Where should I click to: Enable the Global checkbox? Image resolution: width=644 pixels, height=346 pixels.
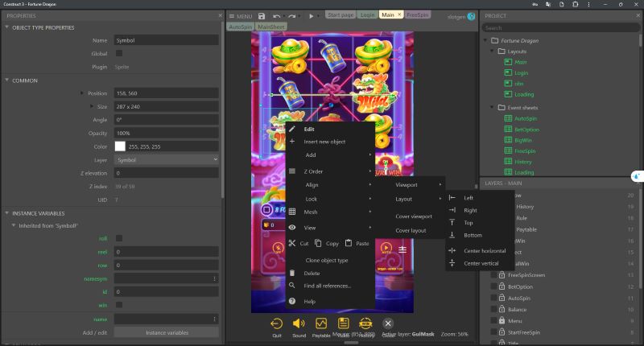pos(119,53)
